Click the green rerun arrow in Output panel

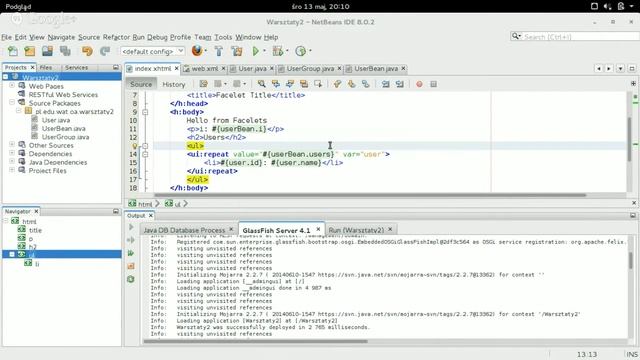tap(131, 253)
